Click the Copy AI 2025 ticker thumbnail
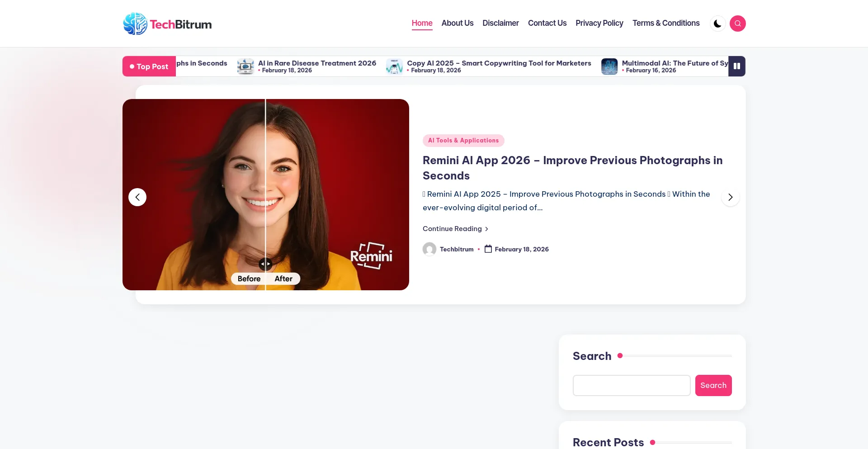 tap(394, 66)
